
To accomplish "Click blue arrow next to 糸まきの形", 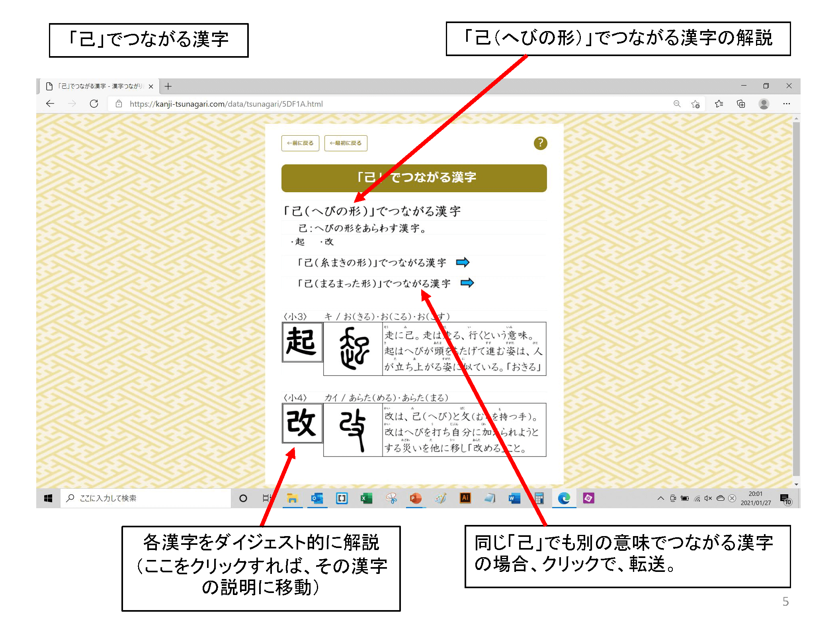I will (x=463, y=262).
